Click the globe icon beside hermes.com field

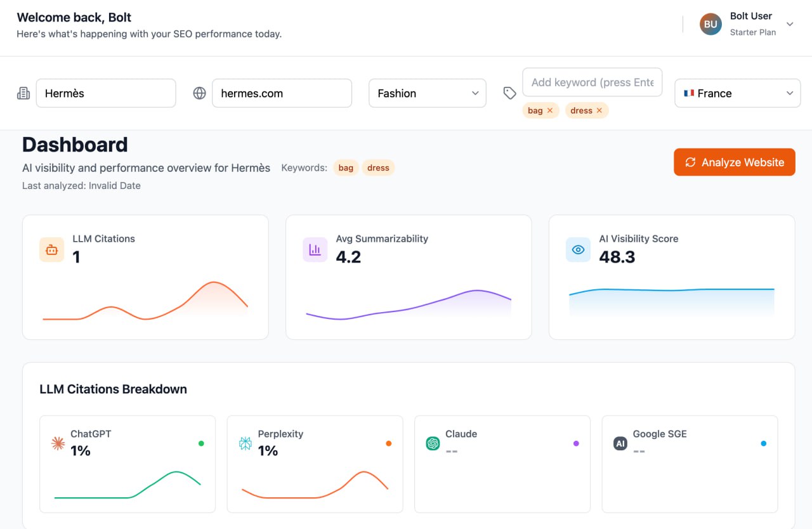199,93
